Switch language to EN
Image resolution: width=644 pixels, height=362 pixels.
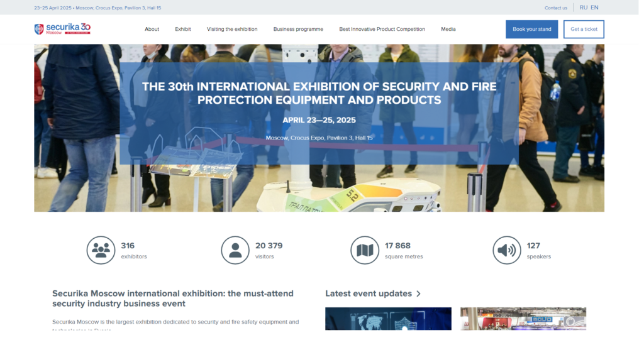click(x=594, y=8)
